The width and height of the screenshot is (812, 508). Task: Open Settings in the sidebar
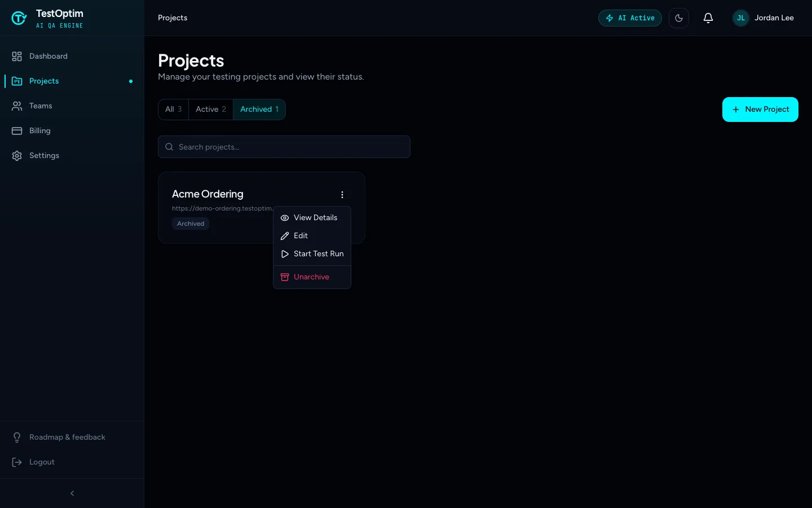(x=72, y=156)
